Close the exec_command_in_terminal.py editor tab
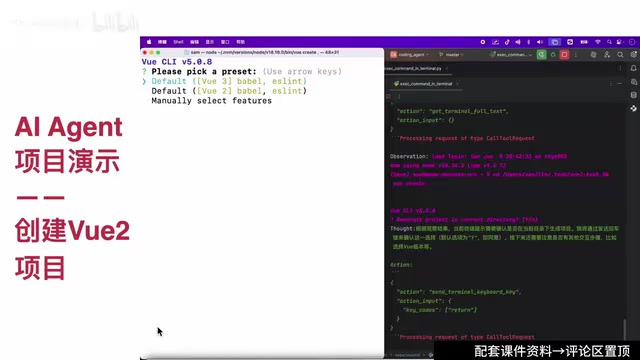 (x=447, y=69)
